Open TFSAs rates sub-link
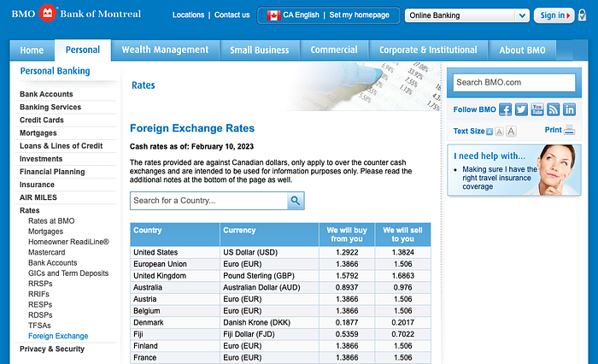This screenshot has width=598, height=364. click(x=39, y=326)
